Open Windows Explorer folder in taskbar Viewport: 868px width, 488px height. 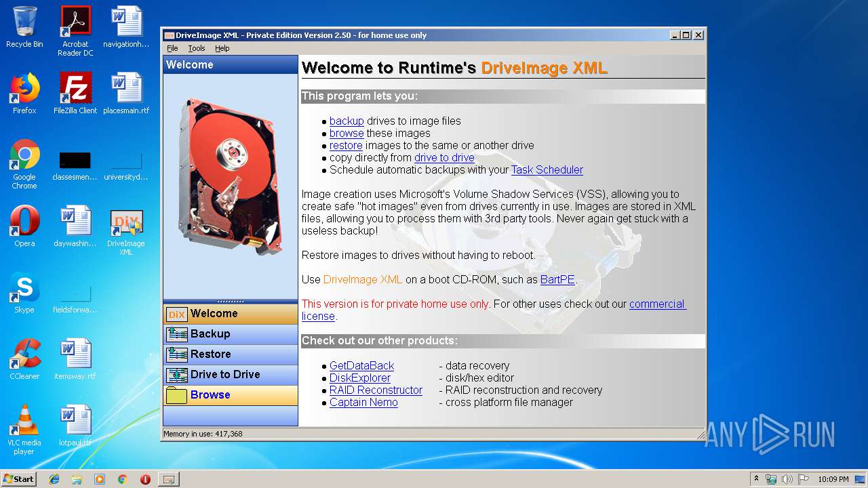click(77, 479)
